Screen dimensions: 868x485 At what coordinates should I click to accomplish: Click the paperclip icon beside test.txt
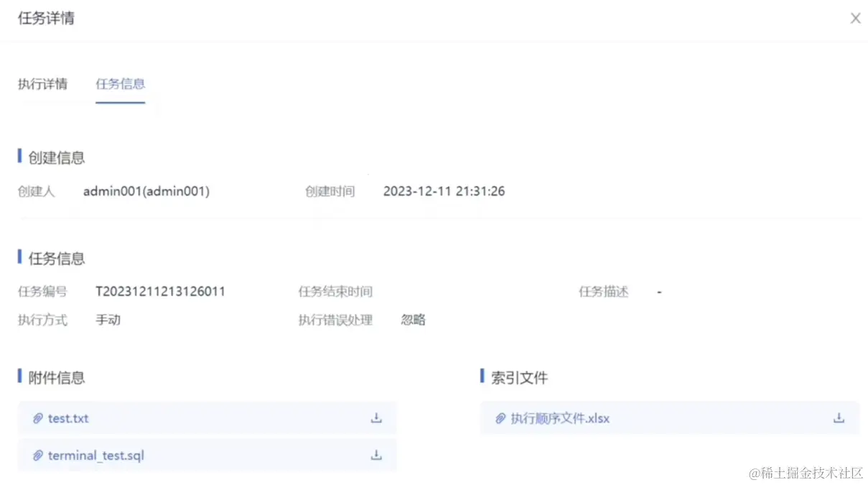[x=37, y=418]
